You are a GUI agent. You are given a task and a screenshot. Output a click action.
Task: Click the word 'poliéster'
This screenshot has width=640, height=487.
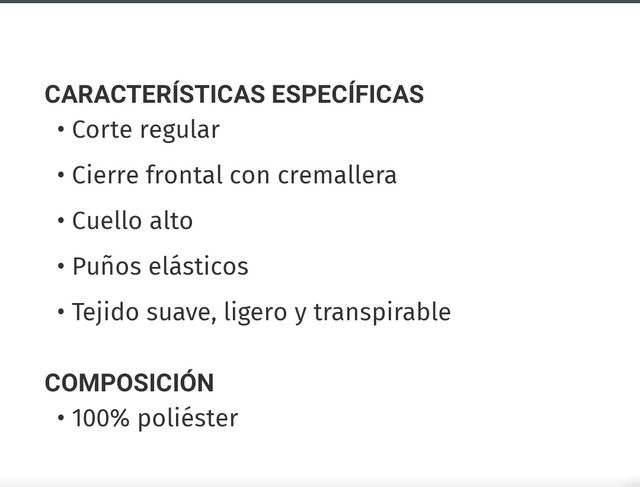click(188, 418)
